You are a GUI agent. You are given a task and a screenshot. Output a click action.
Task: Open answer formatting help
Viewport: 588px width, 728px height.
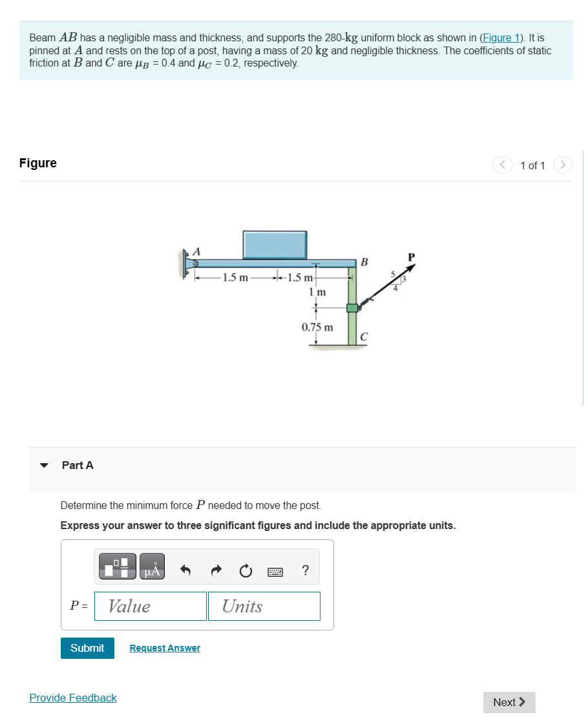(304, 570)
